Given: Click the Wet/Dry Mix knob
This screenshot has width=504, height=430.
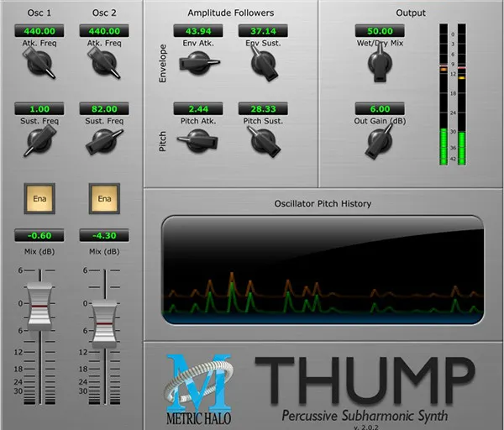Looking at the screenshot, I should 380,66.
